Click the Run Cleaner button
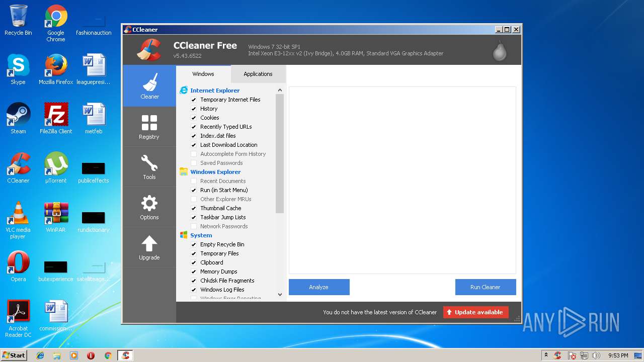Screen dimensions: 644x362 (486, 287)
